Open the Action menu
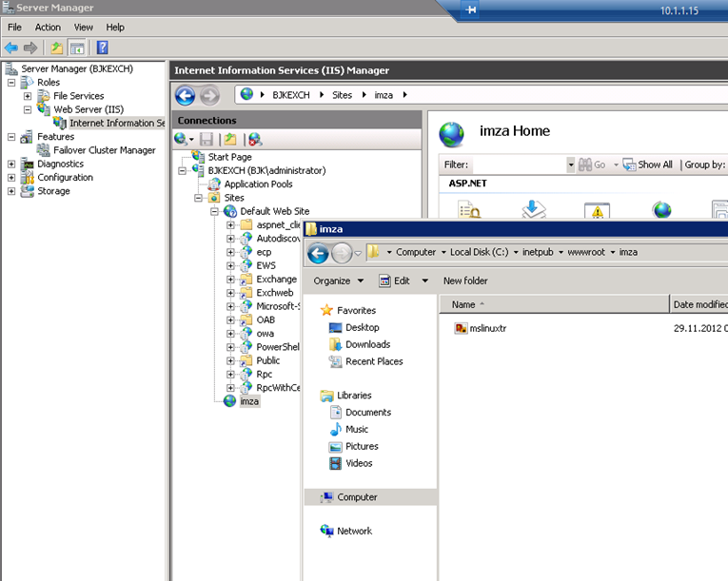This screenshot has height=581, width=728. (x=48, y=27)
